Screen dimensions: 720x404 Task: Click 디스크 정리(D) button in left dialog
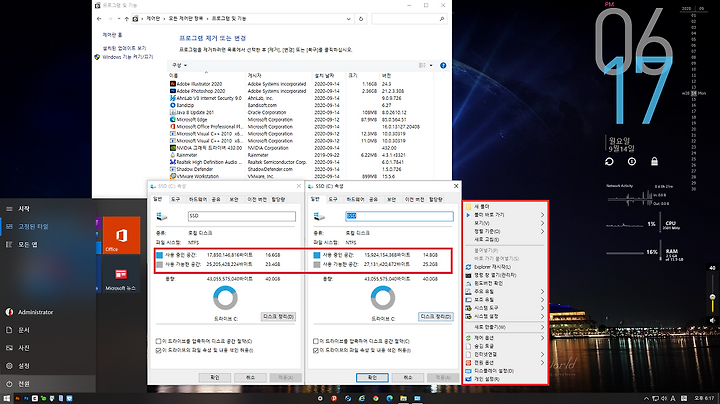(x=278, y=317)
